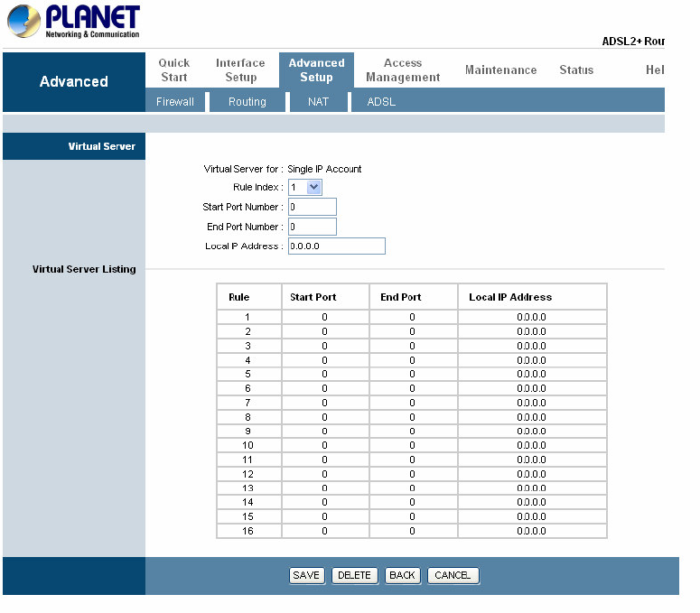Click the CANCEL button
Viewport: 700px width, 613px height.
pos(453,575)
